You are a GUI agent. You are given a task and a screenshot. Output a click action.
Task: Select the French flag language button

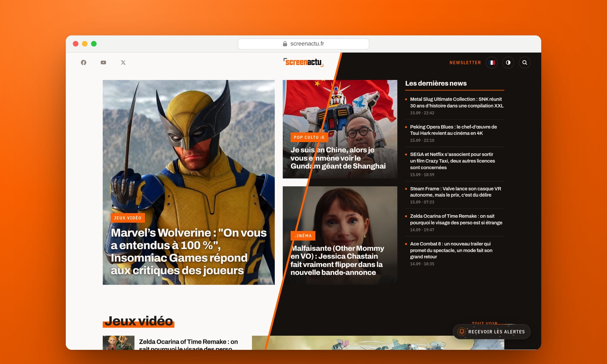(x=492, y=62)
